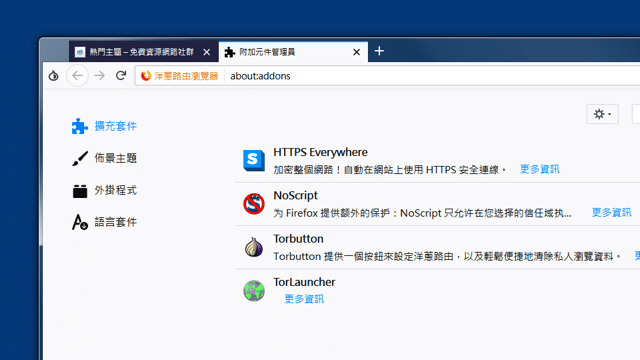Click the language pack letter icon
The width and height of the screenshot is (640, 360).
80,222
